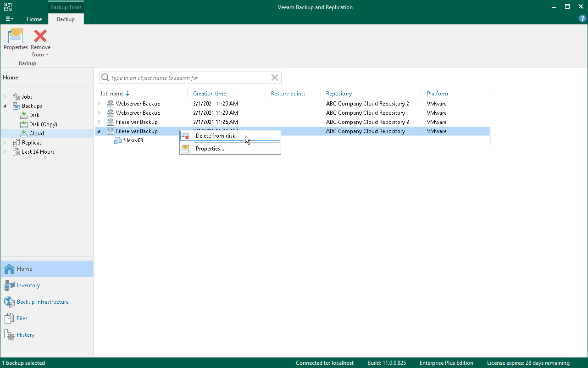This screenshot has width=588, height=368.
Task: Collapse the Backups tree node
Action: [x=6, y=106]
